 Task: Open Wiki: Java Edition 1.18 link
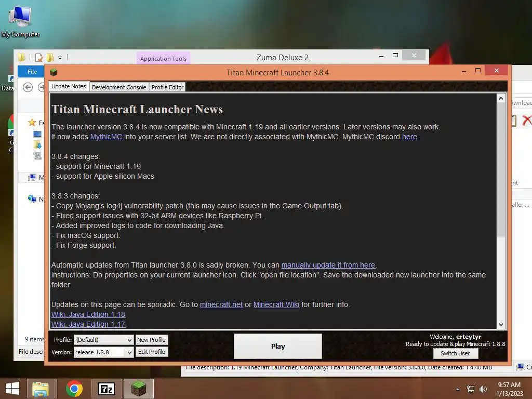(x=88, y=314)
